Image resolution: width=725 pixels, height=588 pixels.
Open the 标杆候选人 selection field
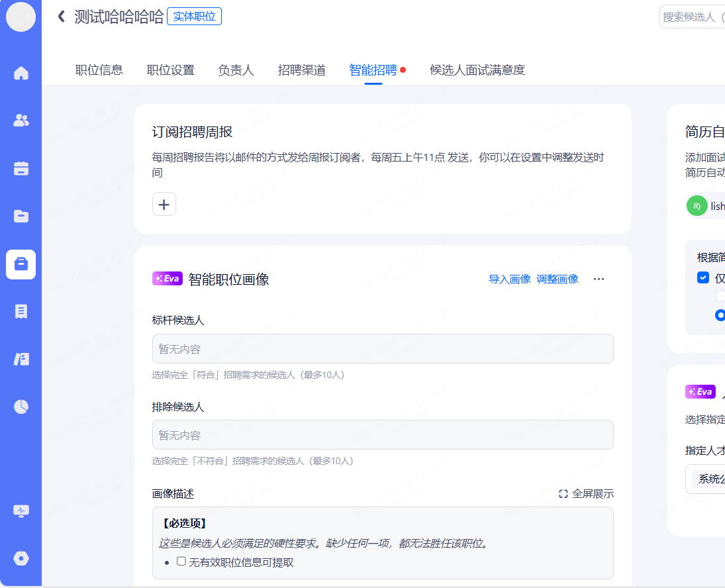383,349
